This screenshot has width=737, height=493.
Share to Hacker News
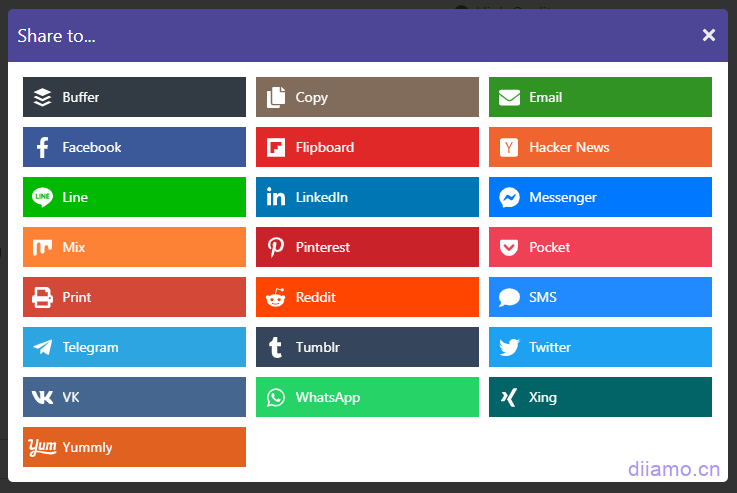pos(600,147)
